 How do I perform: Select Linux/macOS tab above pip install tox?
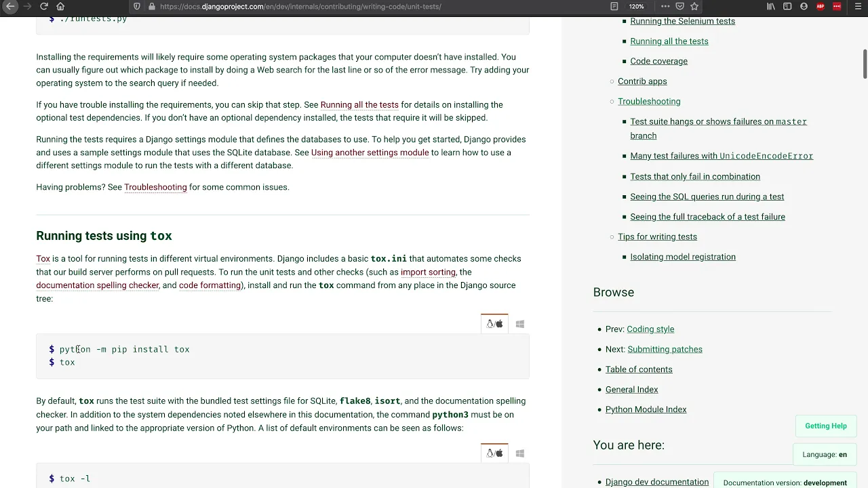[494, 324]
